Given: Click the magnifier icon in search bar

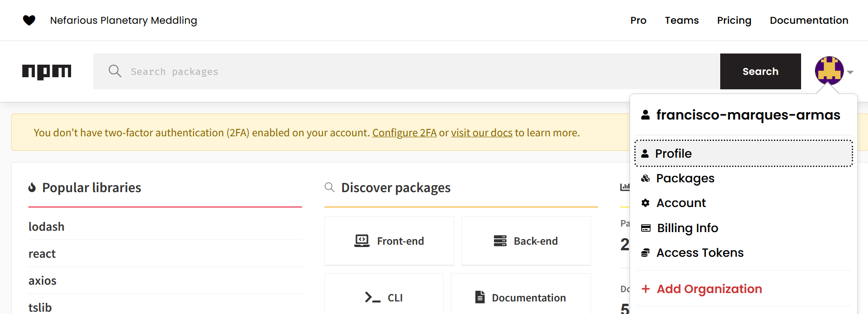Looking at the screenshot, I should pos(115,71).
